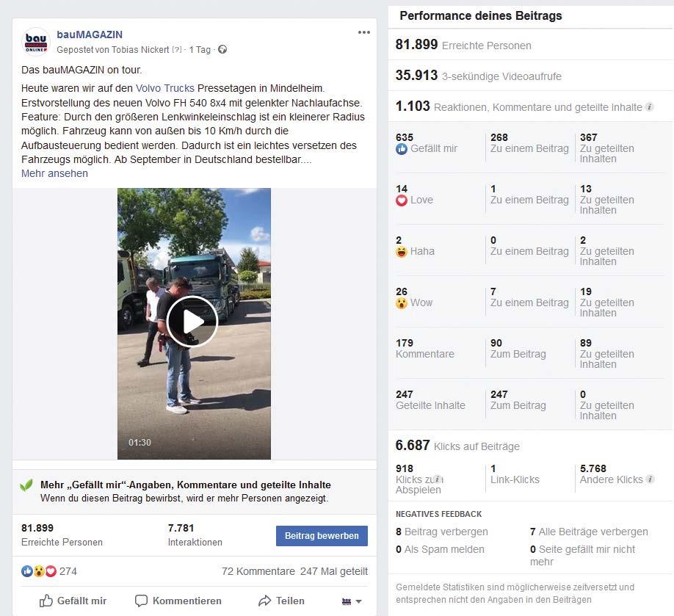Viewport: 674px width, 616px height.
Task: Play the Volvo truck video
Action: pyautogui.click(x=192, y=321)
